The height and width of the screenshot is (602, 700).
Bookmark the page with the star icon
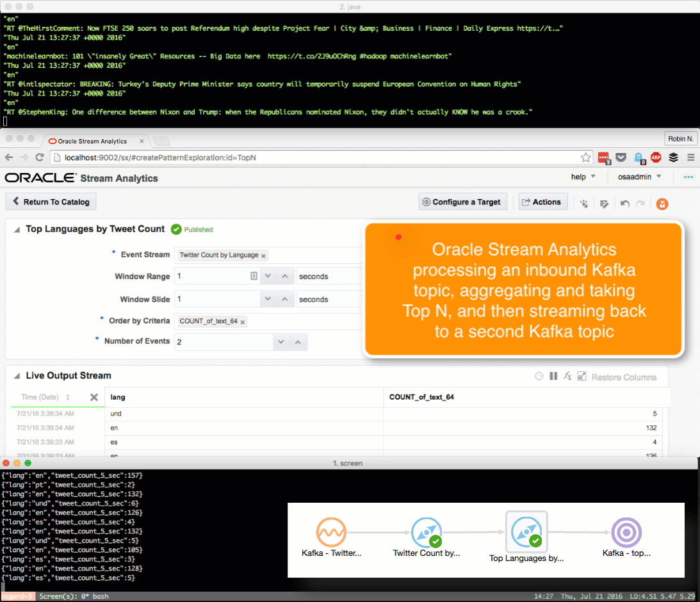click(585, 158)
